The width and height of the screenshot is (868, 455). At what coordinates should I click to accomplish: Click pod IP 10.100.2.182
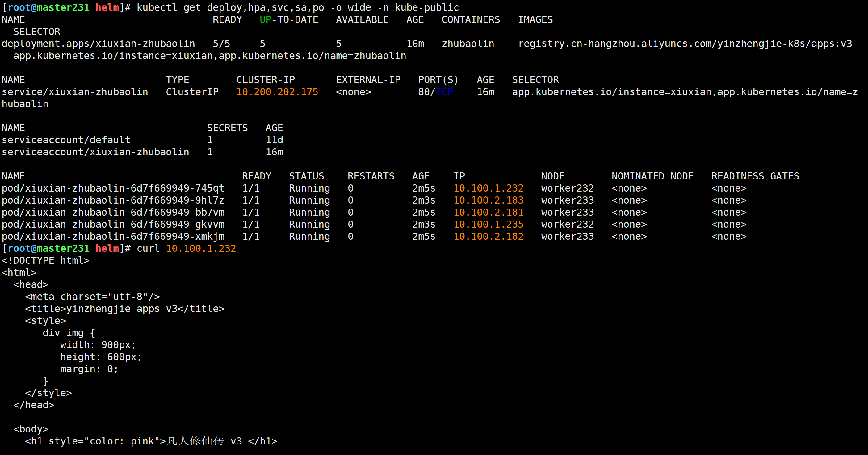tap(488, 236)
